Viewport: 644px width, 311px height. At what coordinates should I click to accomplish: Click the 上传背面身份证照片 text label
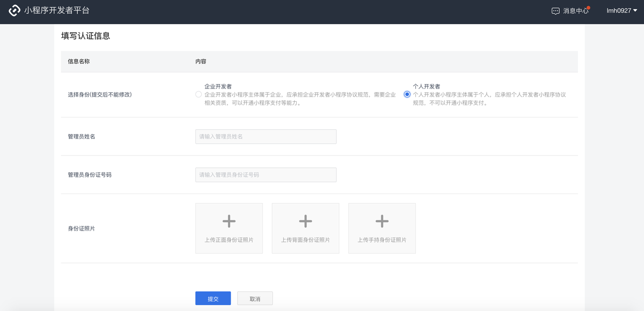[x=305, y=240]
